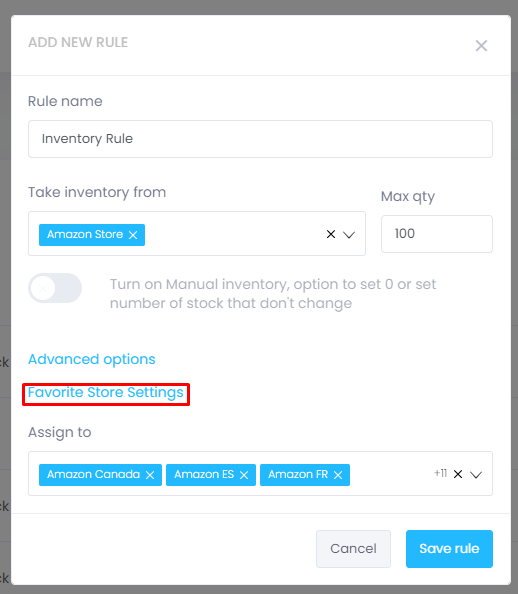Show the +11 more assigned stores

click(440, 473)
